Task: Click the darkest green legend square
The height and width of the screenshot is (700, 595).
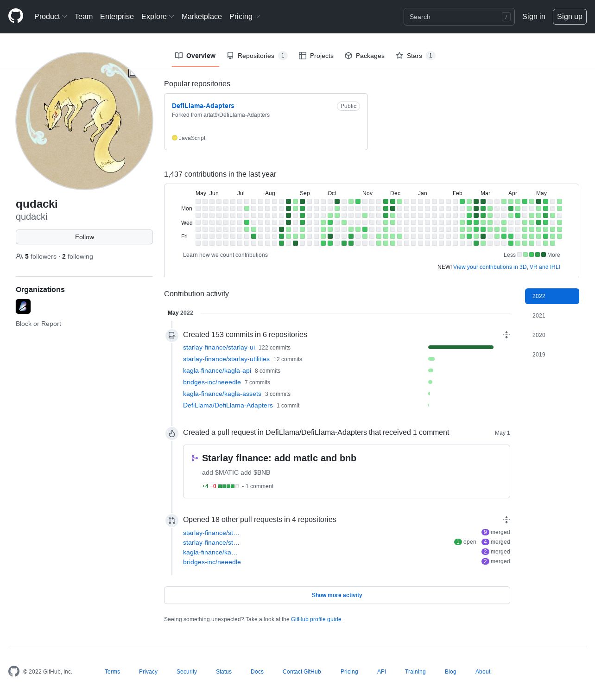Action: (544, 255)
